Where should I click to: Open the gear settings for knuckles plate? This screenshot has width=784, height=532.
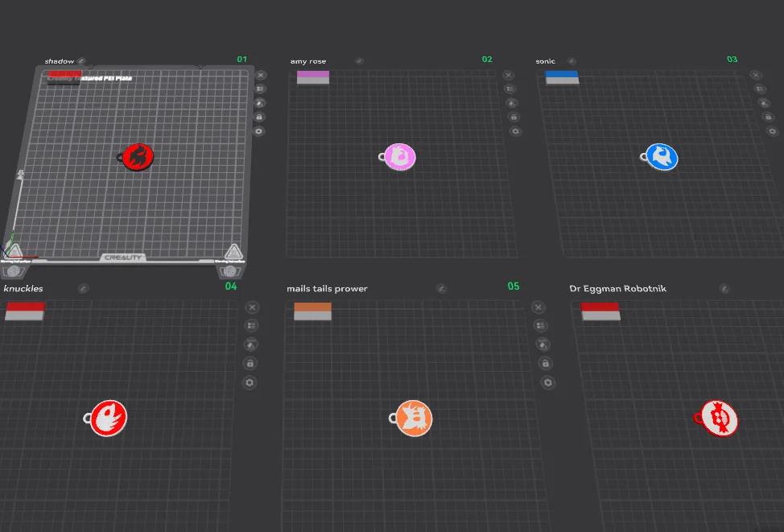[250, 382]
